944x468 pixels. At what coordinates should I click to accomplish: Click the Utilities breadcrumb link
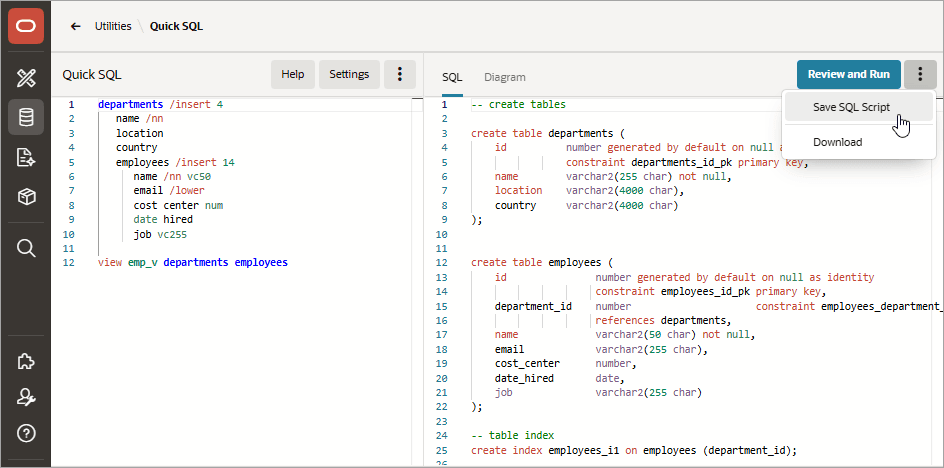[x=113, y=27]
